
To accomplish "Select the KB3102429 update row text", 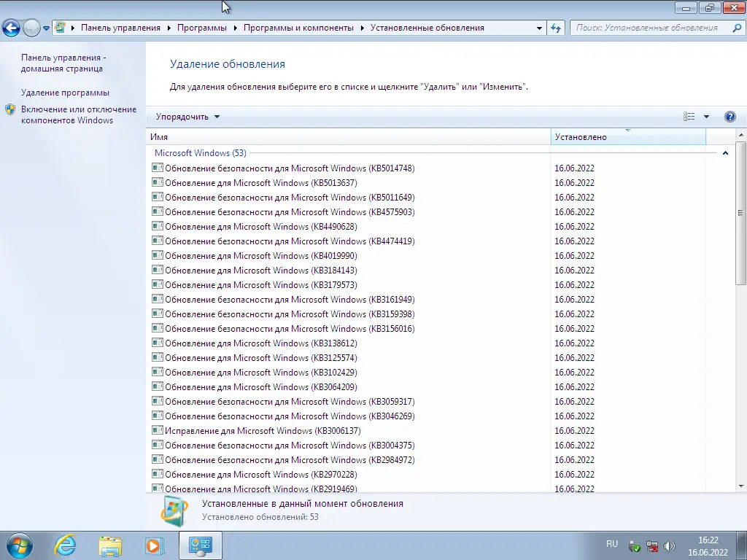I will click(x=261, y=373).
